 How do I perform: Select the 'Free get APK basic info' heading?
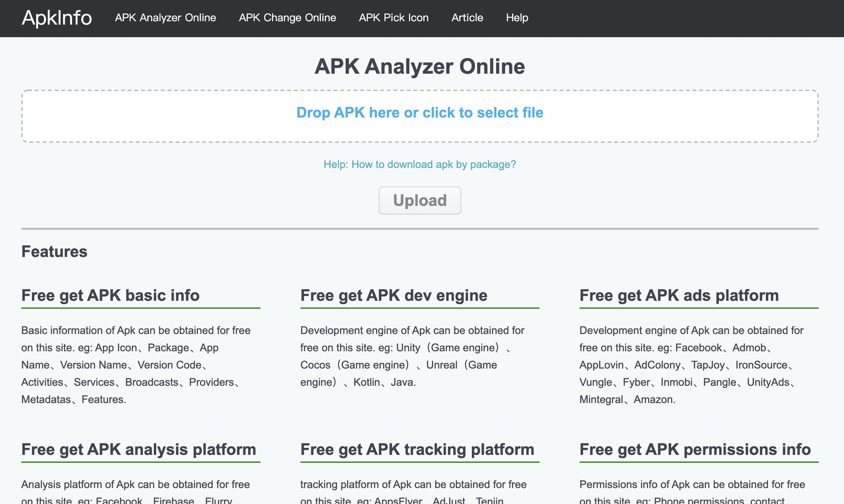click(x=110, y=295)
